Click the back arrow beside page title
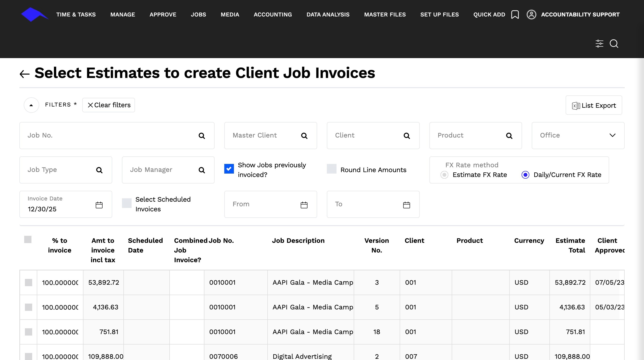 tap(24, 74)
